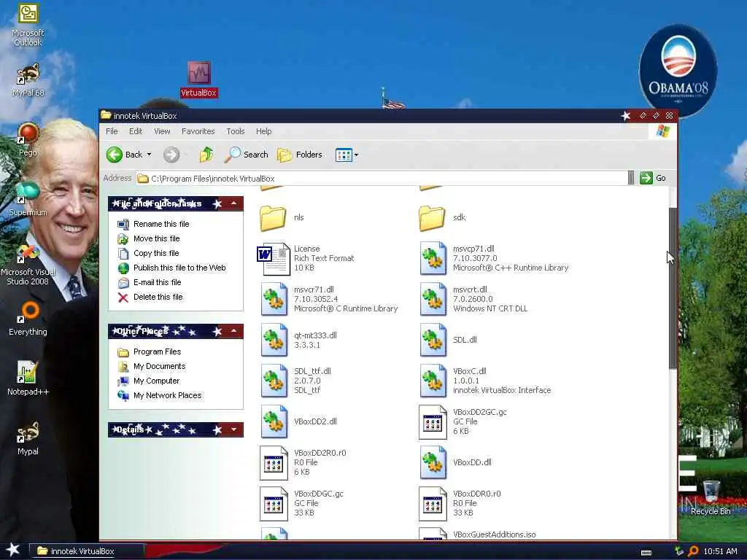Click the address bar path field
Screen dimensions: 747x560
(382, 179)
